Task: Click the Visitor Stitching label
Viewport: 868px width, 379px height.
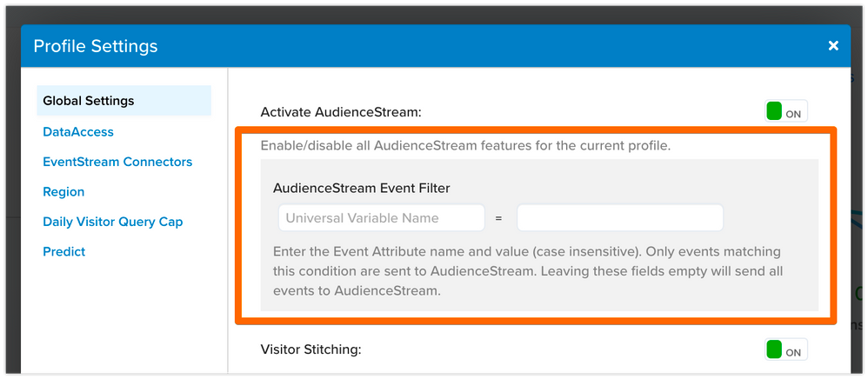Action: [x=310, y=350]
